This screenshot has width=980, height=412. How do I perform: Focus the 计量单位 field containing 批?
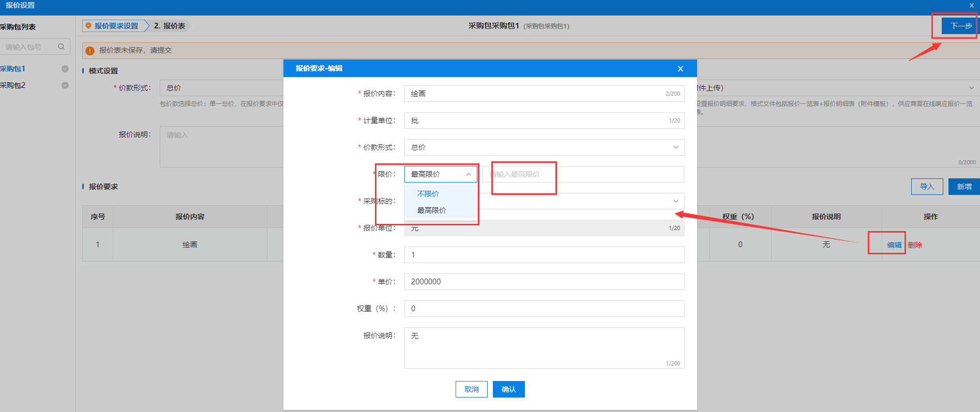pyautogui.click(x=544, y=120)
